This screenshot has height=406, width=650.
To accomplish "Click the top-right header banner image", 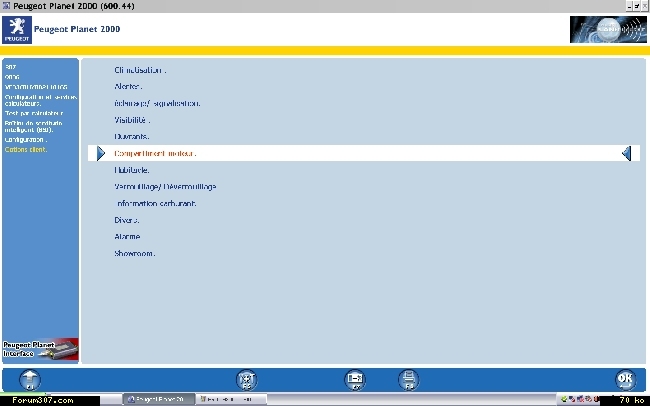I will click(x=608, y=29).
